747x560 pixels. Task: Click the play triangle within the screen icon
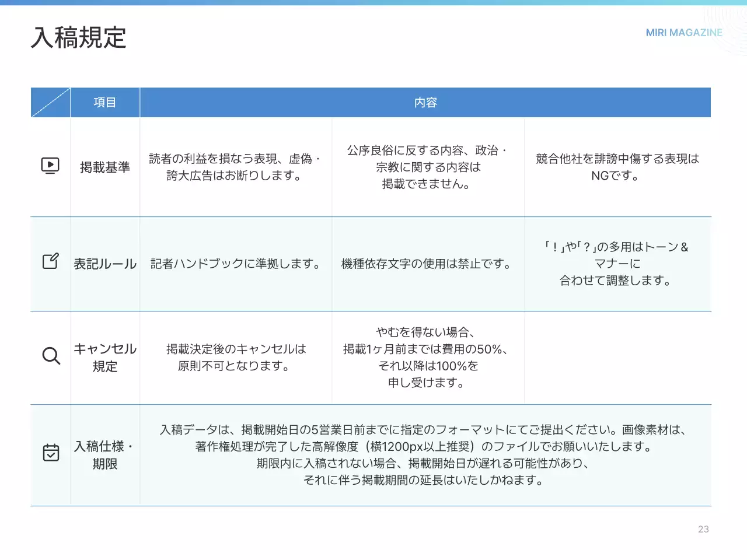(51, 165)
